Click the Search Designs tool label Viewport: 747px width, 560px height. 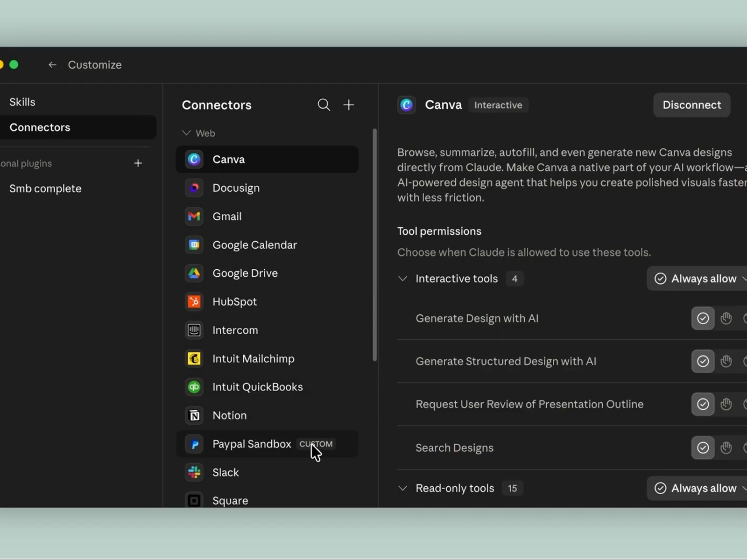[x=454, y=448]
